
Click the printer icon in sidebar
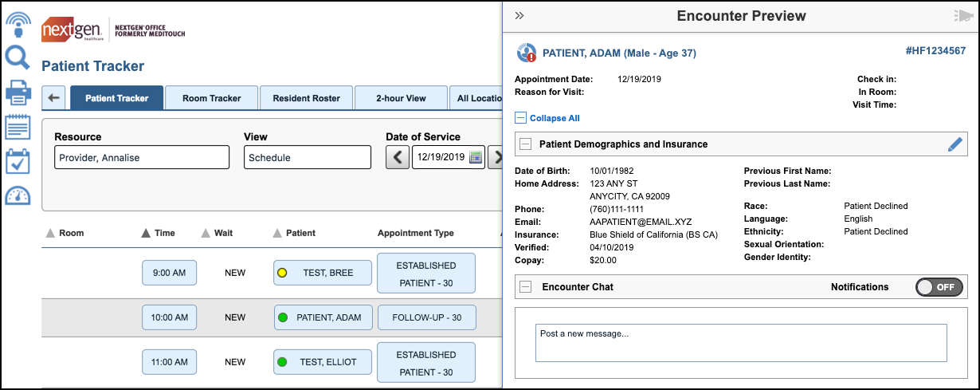(18, 93)
